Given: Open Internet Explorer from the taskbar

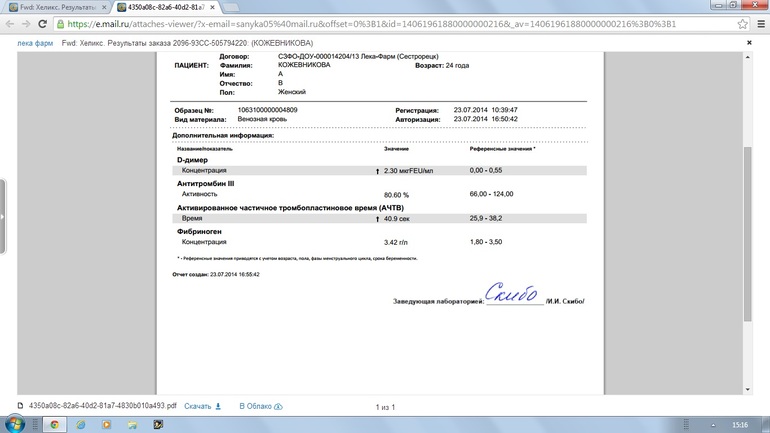Looking at the screenshot, I should (81, 424).
